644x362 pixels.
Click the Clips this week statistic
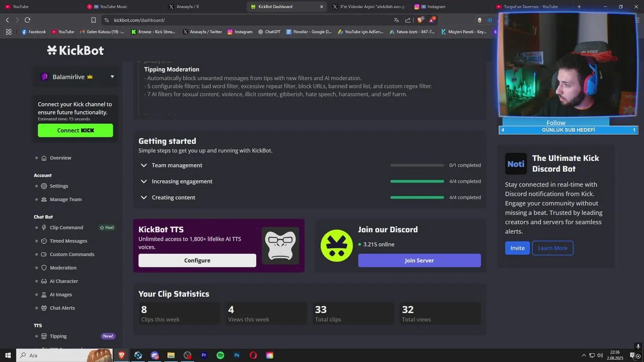[179, 314]
